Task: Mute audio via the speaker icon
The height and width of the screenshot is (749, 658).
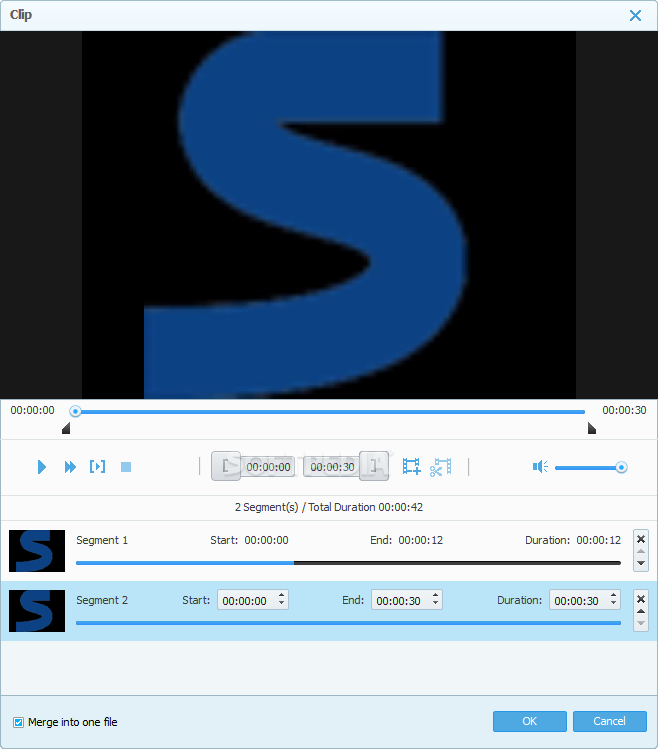Action: pos(540,467)
